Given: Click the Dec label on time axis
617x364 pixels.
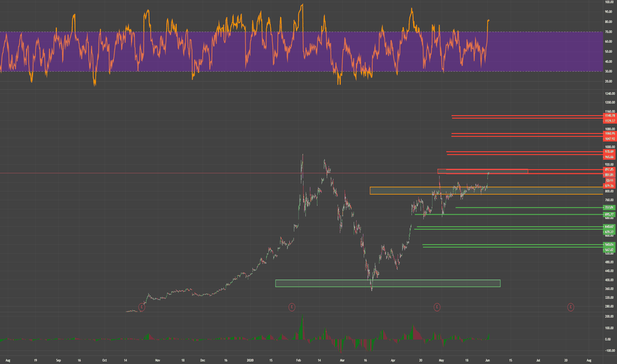Looking at the screenshot, I should tap(203, 360).
